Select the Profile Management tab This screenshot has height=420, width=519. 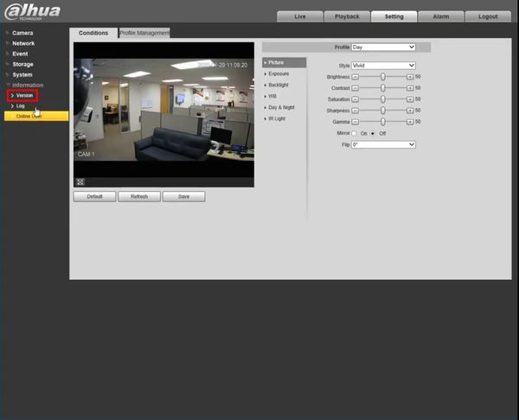point(144,33)
